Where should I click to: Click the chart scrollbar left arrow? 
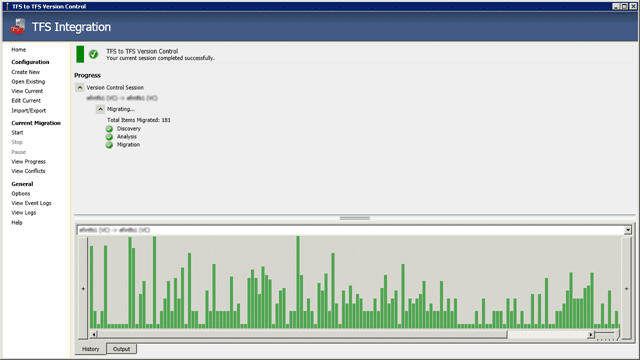coord(94,335)
